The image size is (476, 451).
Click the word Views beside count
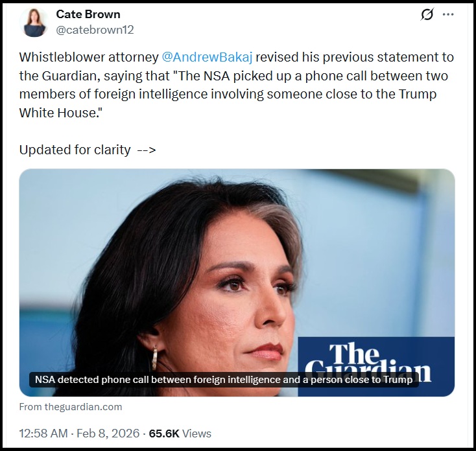[x=196, y=434]
